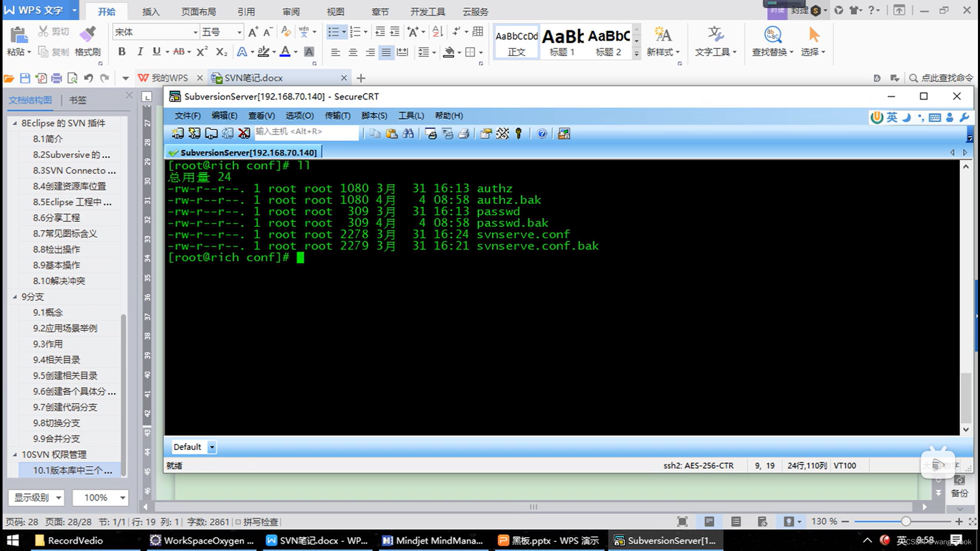The height and width of the screenshot is (551, 980).
Task: Click the 正文 style button
Action: (x=517, y=42)
